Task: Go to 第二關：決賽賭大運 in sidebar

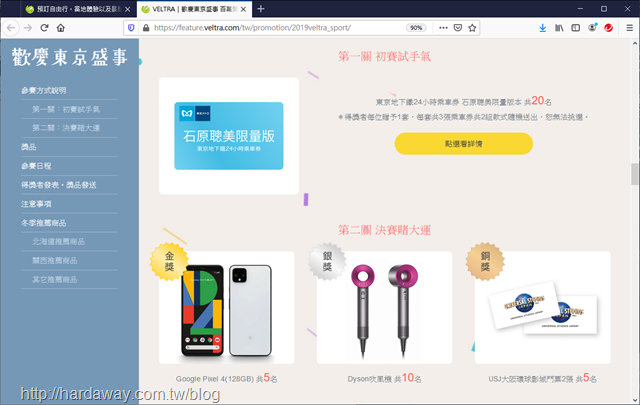Action: 66,128
